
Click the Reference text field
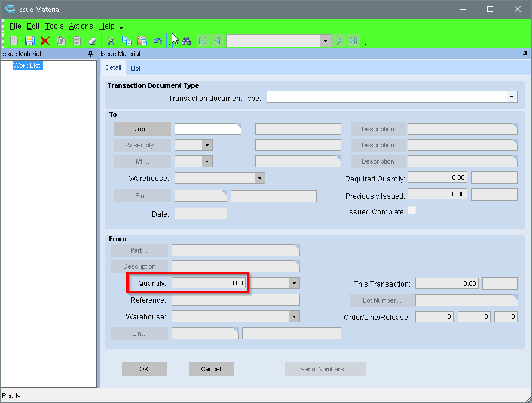(x=236, y=300)
